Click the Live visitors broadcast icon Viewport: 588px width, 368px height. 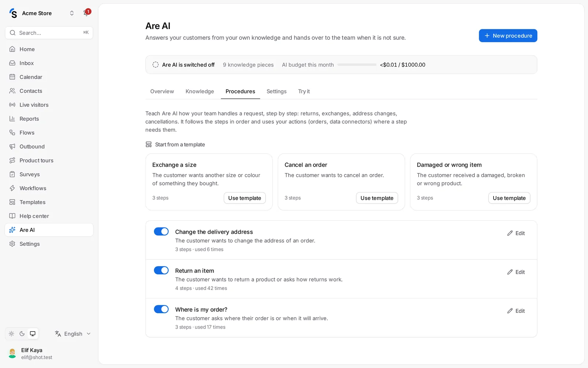point(12,105)
